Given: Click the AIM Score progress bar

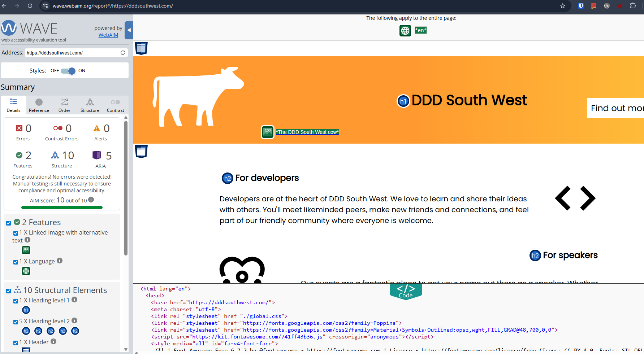Looking at the screenshot, I should (62, 207).
